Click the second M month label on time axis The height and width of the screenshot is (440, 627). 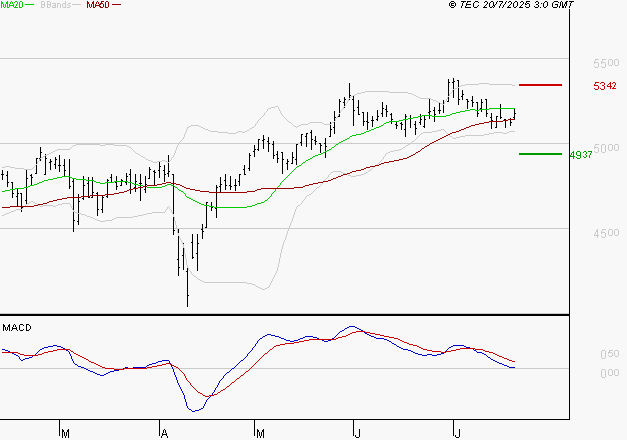260,434
